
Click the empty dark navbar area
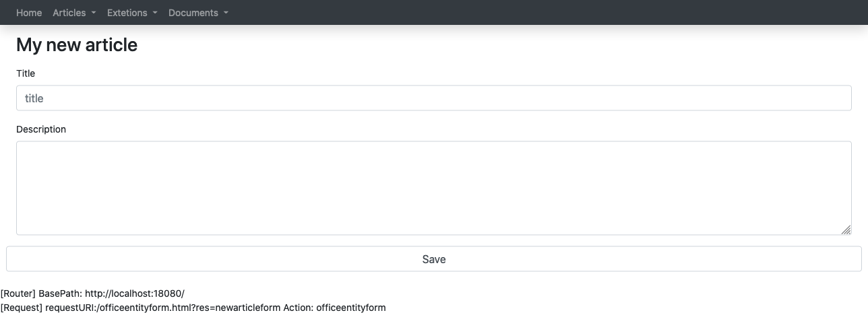(x=539, y=13)
